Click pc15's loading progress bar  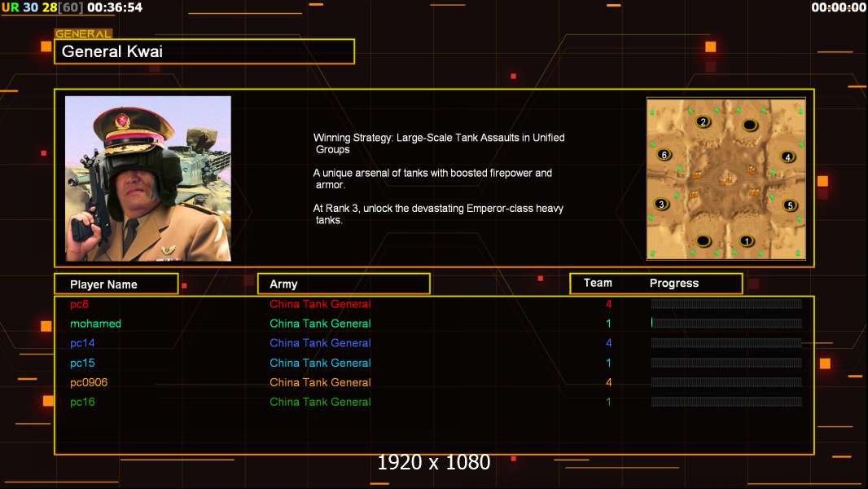726,363
